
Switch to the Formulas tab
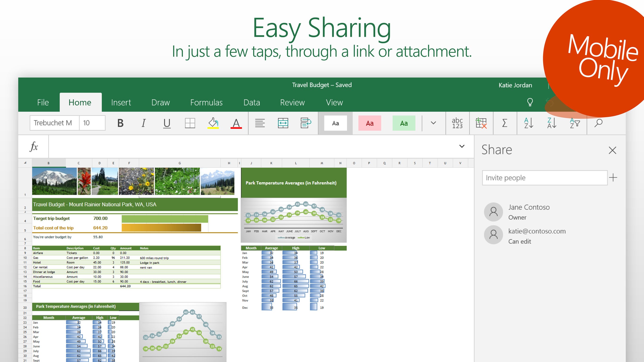206,103
